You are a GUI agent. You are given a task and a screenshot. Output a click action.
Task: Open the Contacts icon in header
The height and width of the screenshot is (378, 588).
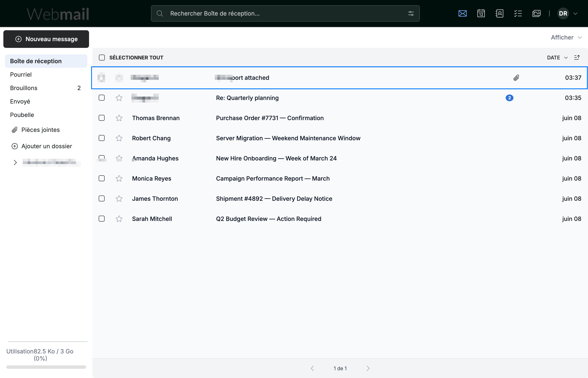point(499,13)
